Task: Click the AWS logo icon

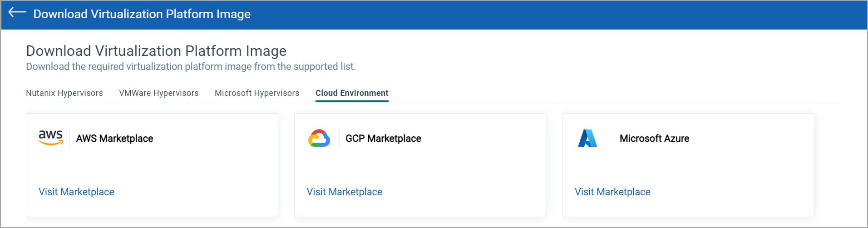Action: pos(51,138)
